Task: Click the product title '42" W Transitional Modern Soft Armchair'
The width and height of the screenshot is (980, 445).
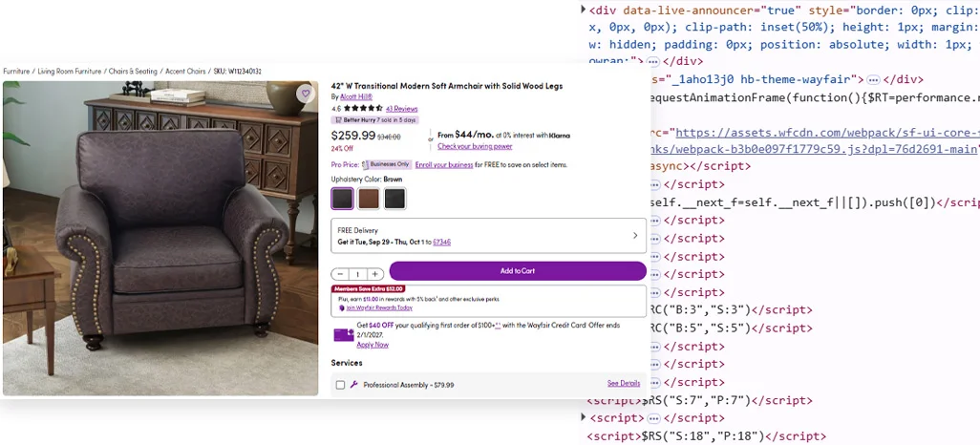Action: pyautogui.click(x=447, y=86)
